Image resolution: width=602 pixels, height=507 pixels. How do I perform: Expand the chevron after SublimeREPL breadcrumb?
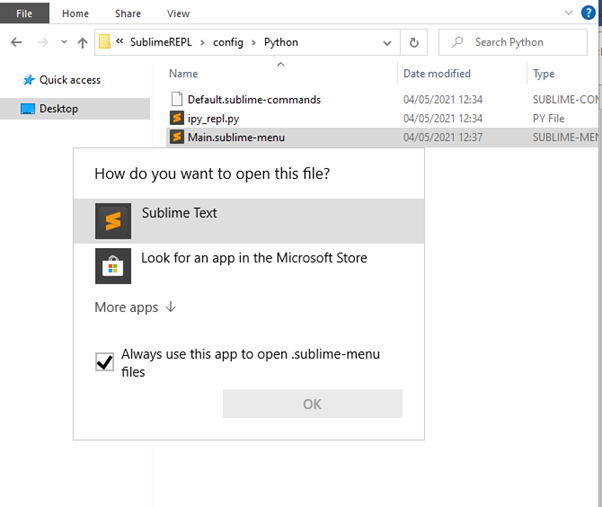pyautogui.click(x=202, y=42)
